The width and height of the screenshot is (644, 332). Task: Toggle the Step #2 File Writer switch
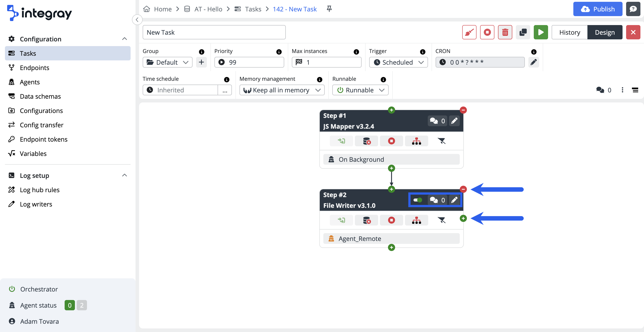417,200
